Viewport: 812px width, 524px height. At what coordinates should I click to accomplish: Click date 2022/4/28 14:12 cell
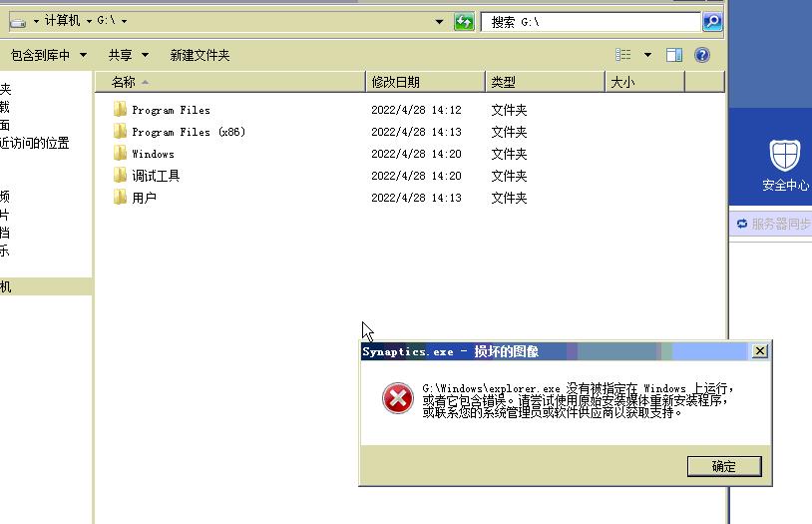pos(416,110)
